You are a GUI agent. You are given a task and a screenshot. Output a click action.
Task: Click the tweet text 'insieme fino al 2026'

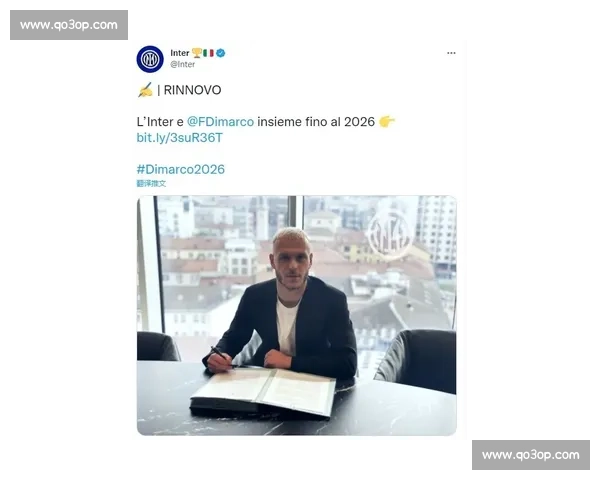coord(316,122)
